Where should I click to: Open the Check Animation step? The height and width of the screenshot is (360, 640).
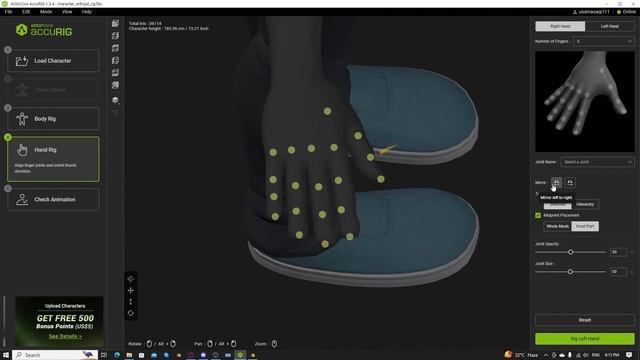[x=53, y=200]
